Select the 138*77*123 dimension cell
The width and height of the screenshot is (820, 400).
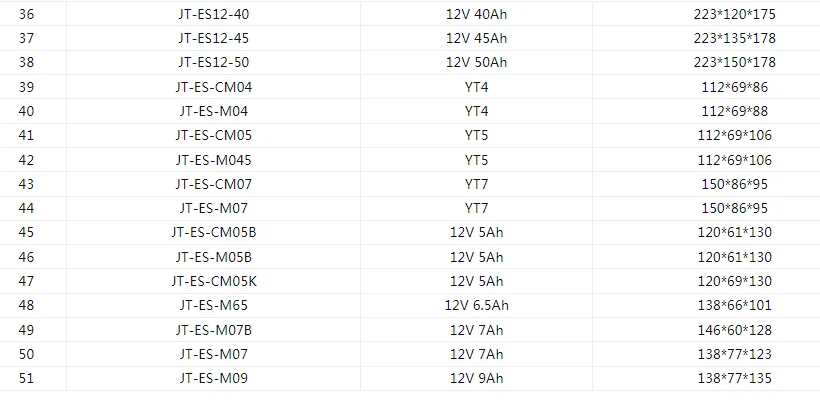tap(734, 354)
